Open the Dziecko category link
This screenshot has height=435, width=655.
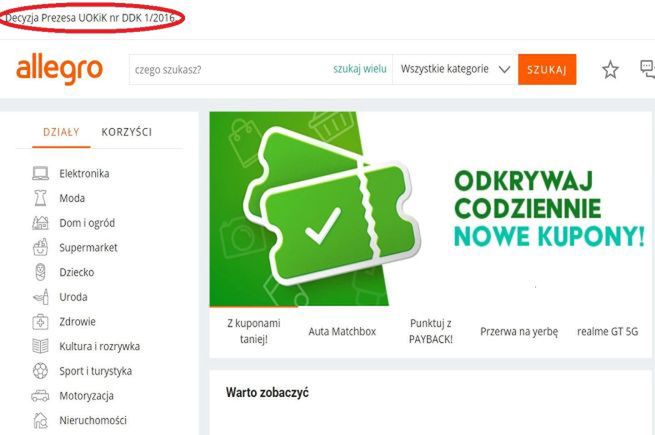click(x=76, y=272)
